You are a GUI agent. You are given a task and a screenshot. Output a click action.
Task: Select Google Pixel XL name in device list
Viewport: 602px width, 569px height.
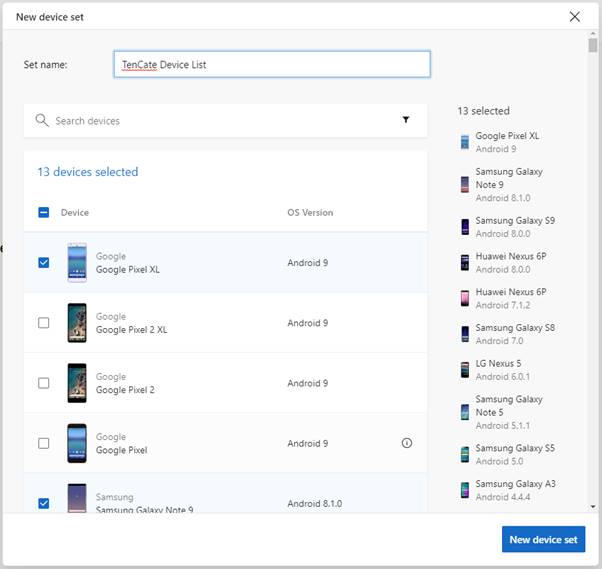tap(127, 270)
